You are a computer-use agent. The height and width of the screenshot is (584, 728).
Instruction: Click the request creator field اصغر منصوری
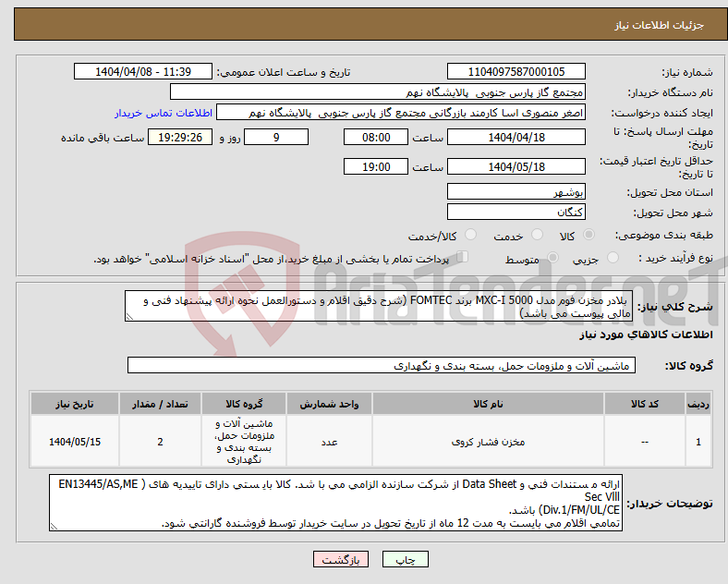(x=401, y=113)
